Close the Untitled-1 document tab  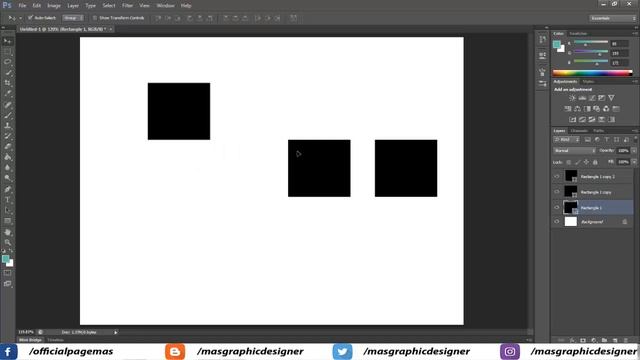pyautogui.click(x=111, y=29)
